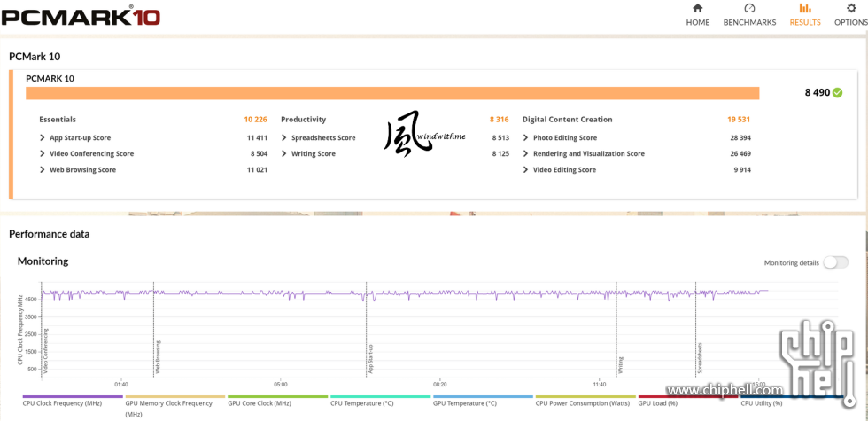Click the Photo Editing value 28 394
Viewport: 868px width, 421px height.
point(740,138)
